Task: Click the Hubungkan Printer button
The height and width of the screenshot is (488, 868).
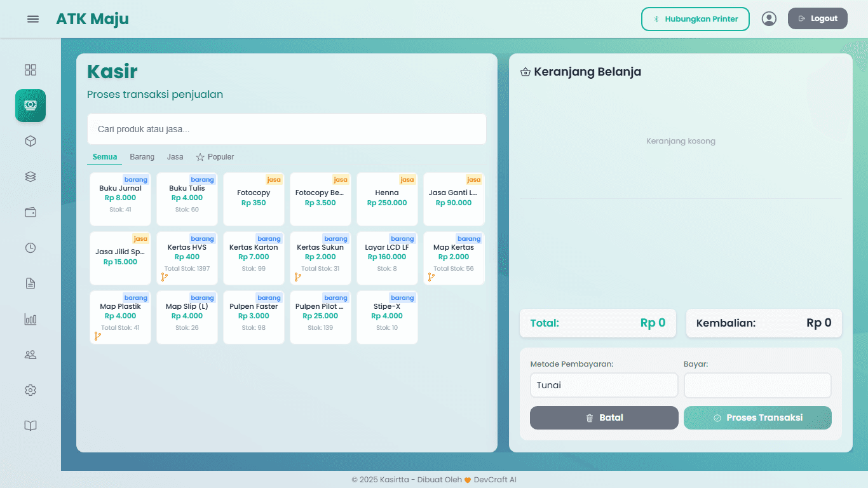Action: [x=695, y=19]
